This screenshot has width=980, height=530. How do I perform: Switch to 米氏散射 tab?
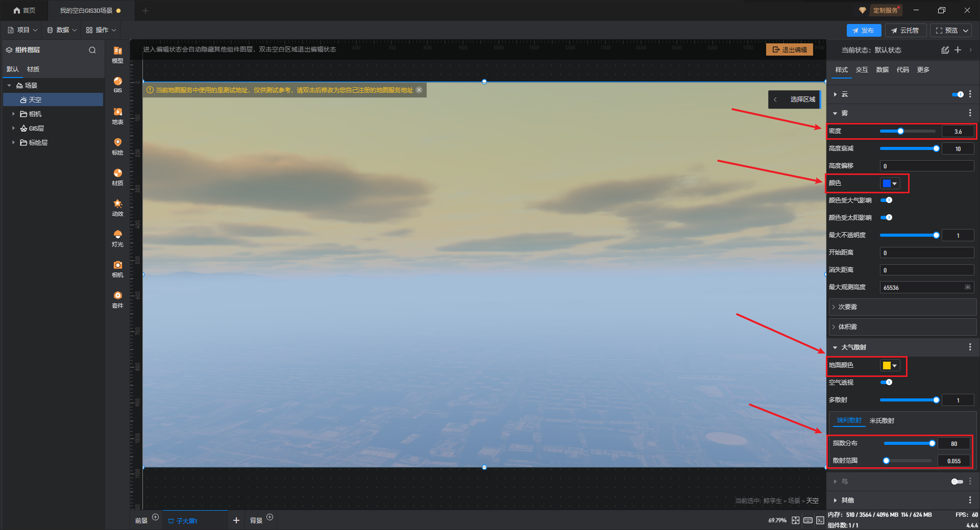point(882,421)
